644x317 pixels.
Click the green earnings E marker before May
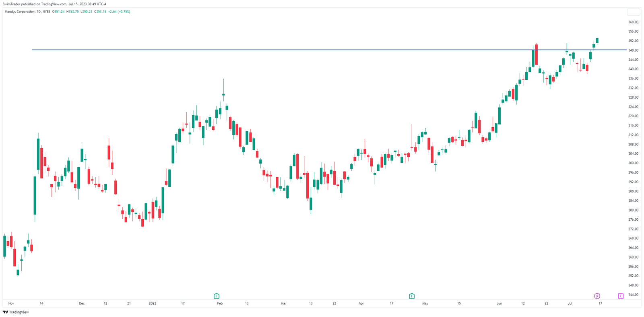pos(412,296)
